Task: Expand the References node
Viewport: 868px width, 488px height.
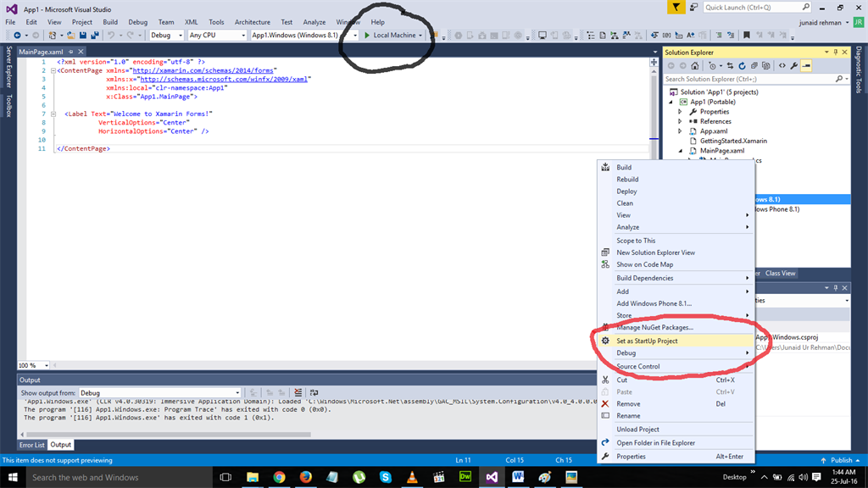Action: (681, 122)
